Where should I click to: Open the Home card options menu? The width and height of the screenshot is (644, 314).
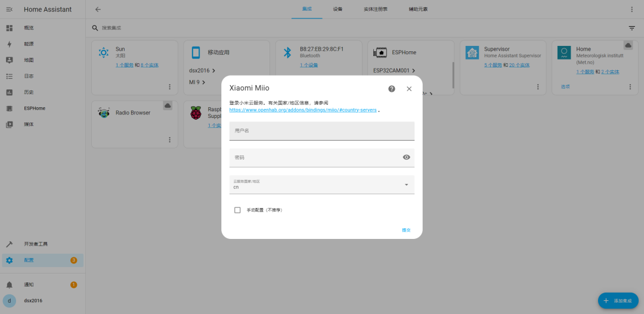(x=630, y=86)
